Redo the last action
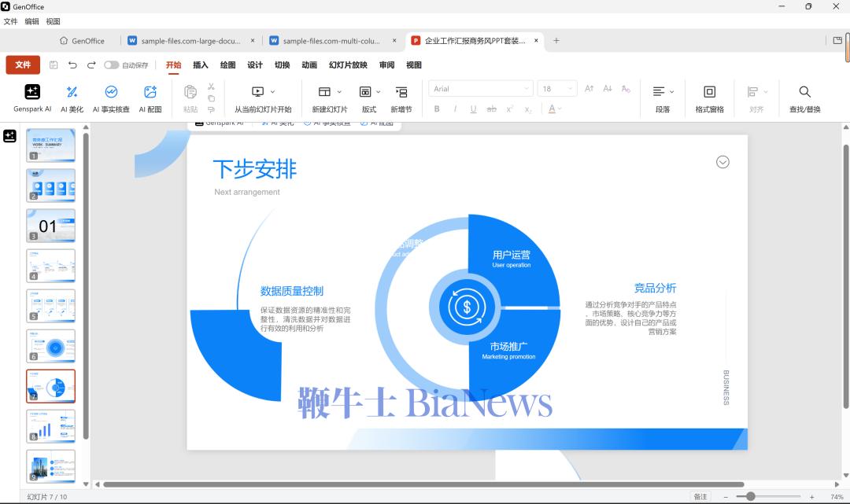850x504 pixels. click(91, 65)
